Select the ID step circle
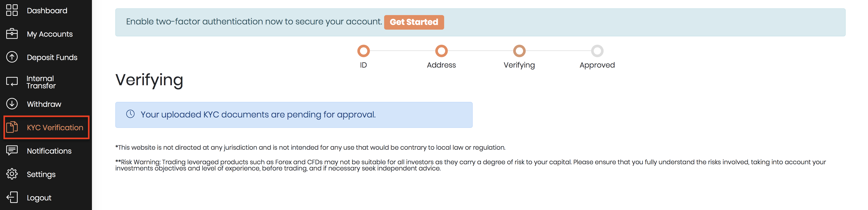868x210 pixels. click(363, 51)
